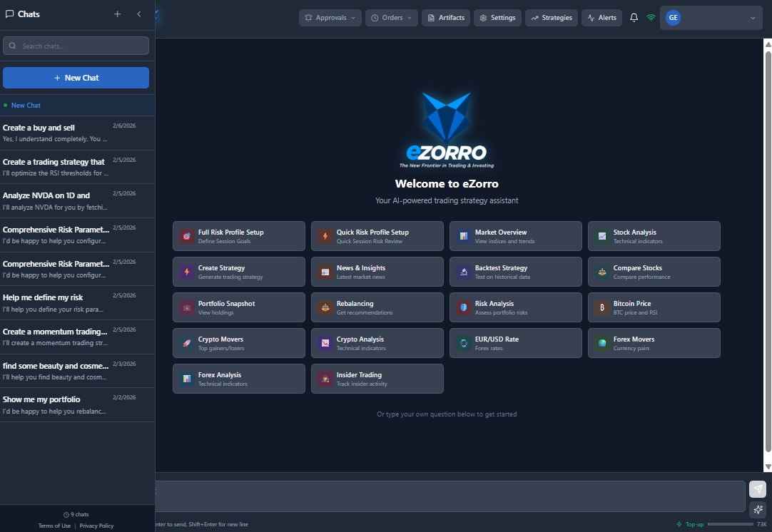The width and height of the screenshot is (772, 532).
Task: Open the Alerts menu item
Action: 601,18
